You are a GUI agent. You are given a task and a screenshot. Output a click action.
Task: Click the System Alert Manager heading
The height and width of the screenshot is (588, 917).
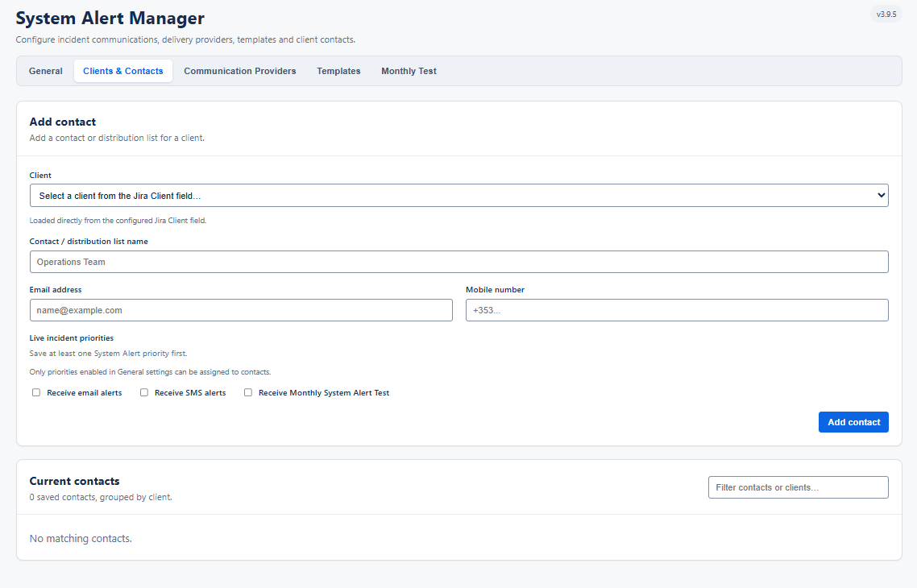110,18
